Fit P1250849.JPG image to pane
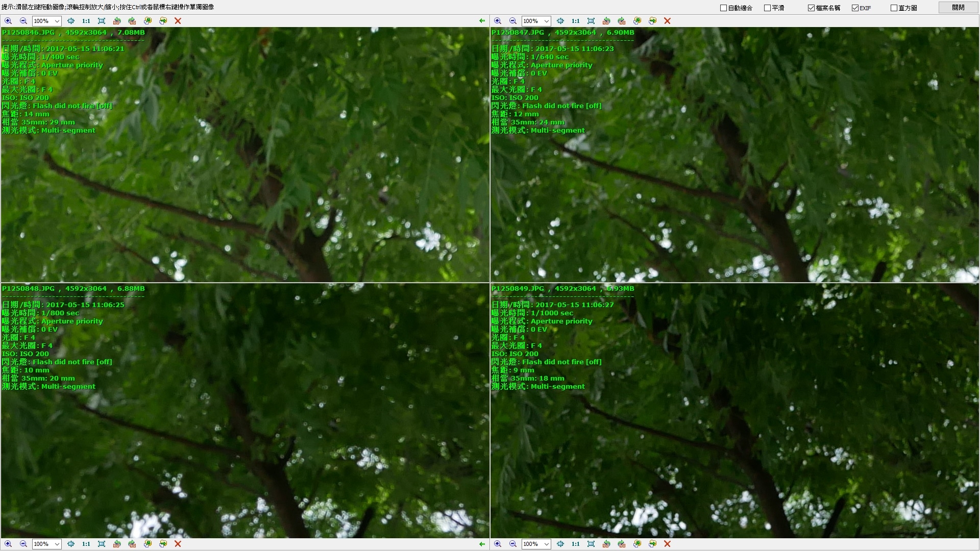The height and width of the screenshot is (551, 980). 560,544
